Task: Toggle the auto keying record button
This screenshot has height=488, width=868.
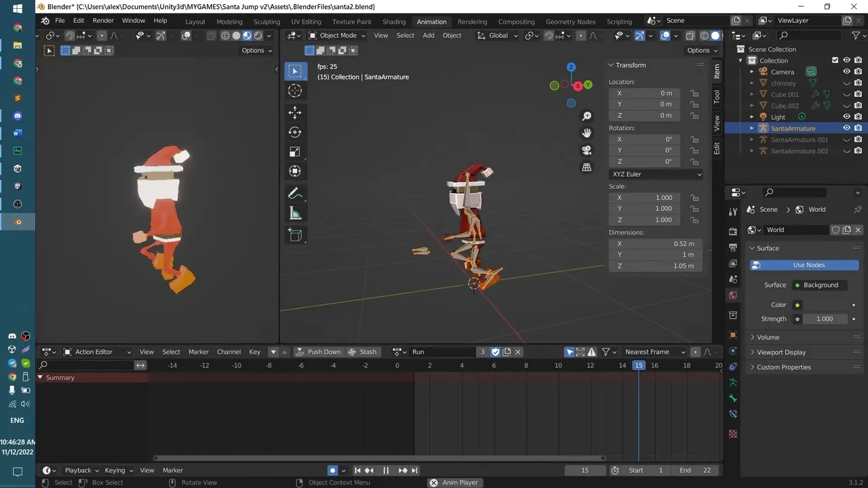Action: (x=332, y=470)
